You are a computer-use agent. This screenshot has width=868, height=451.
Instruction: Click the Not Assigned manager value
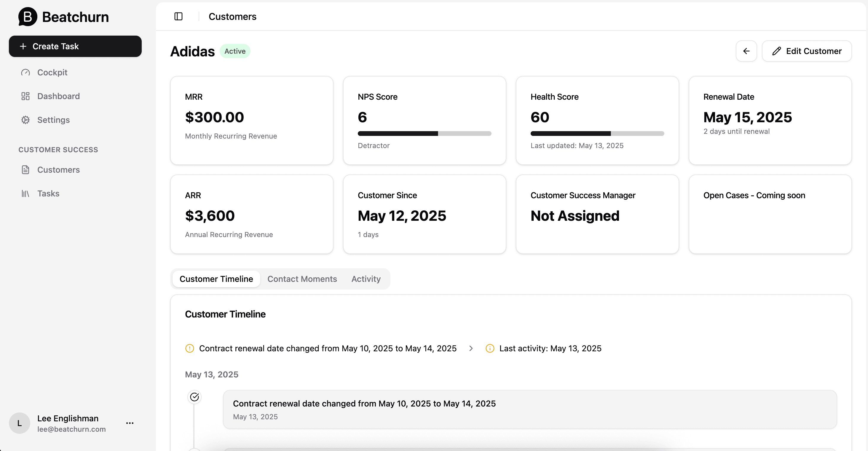pyautogui.click(x=575, y=215)
